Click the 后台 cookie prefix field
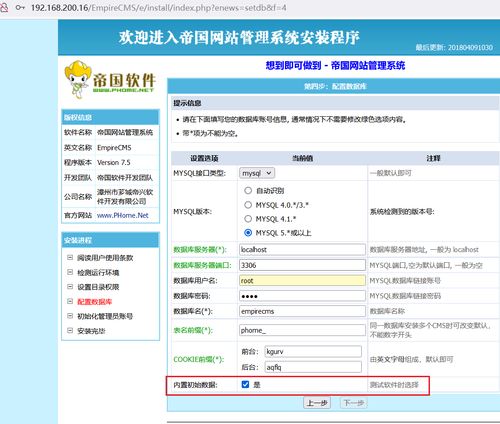Image resolution: width=500 pixels, height=424 pixels. tap(313, 367)
